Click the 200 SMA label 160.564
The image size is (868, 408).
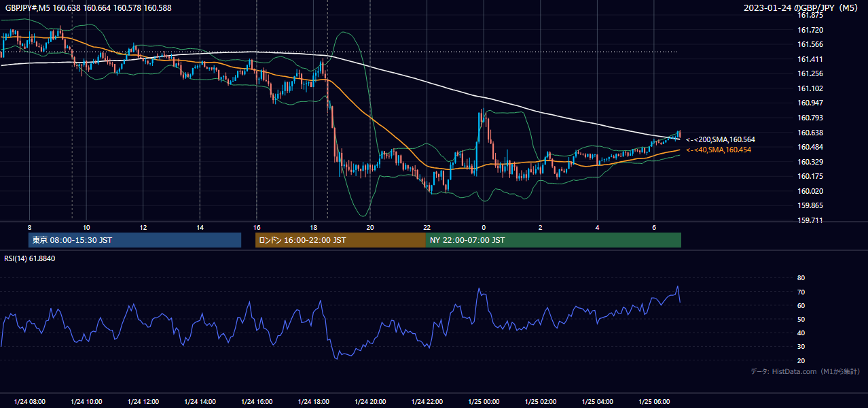pyautogui.click(x=721, y=139)
